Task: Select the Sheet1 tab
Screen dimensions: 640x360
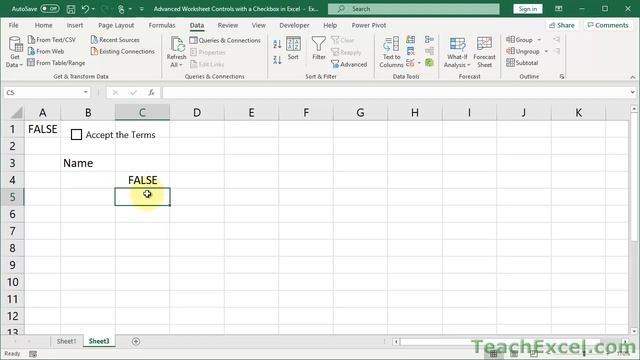Action: coord(66,341)
